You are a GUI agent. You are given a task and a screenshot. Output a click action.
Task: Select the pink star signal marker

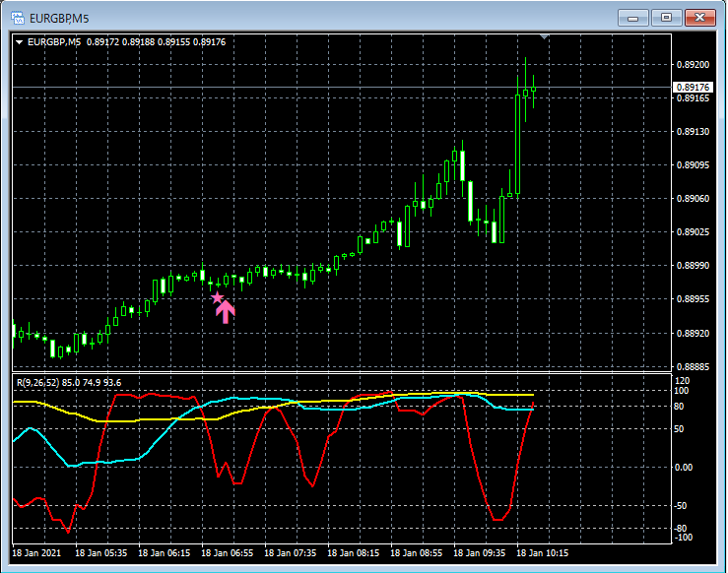pyautogui.click(x=218, y=297)
